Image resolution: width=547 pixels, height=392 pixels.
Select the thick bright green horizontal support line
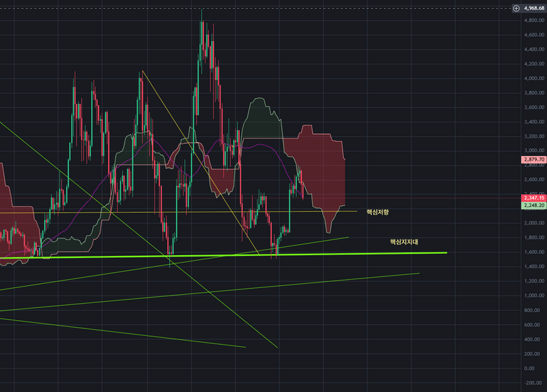coord(223,255)
